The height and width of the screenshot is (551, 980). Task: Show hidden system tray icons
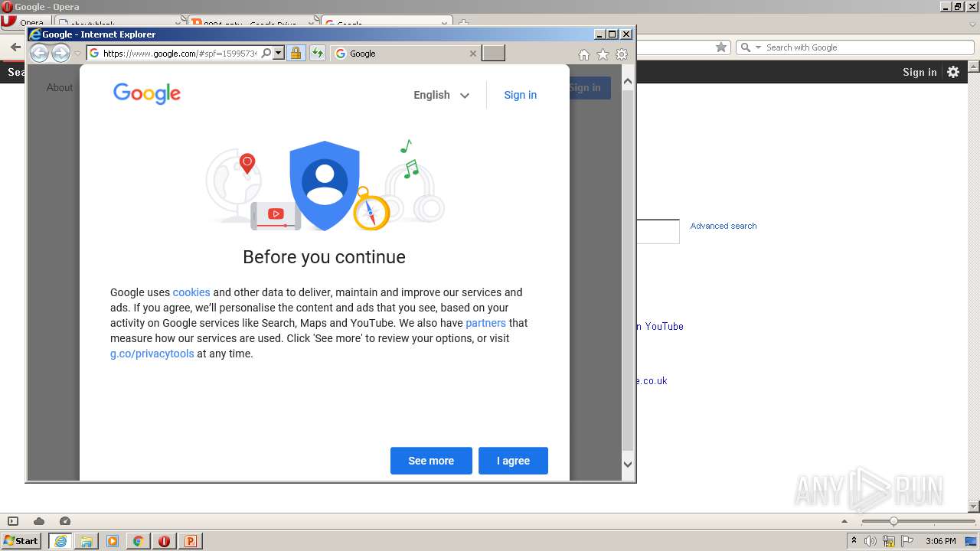tap(854, 541)
